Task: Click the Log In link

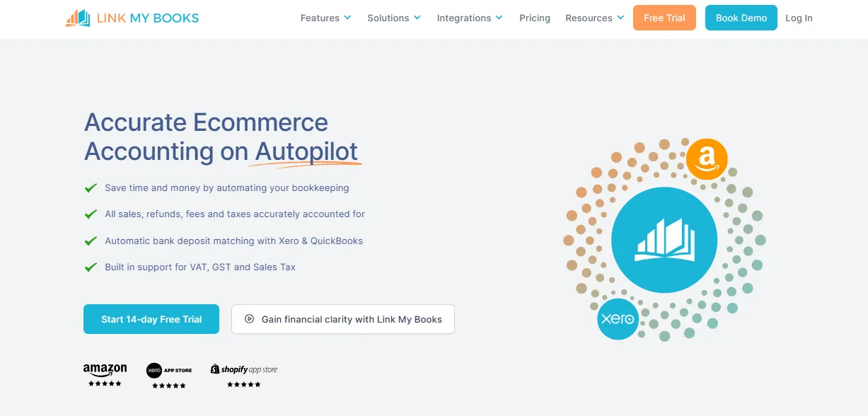Action: coord(799,18)
